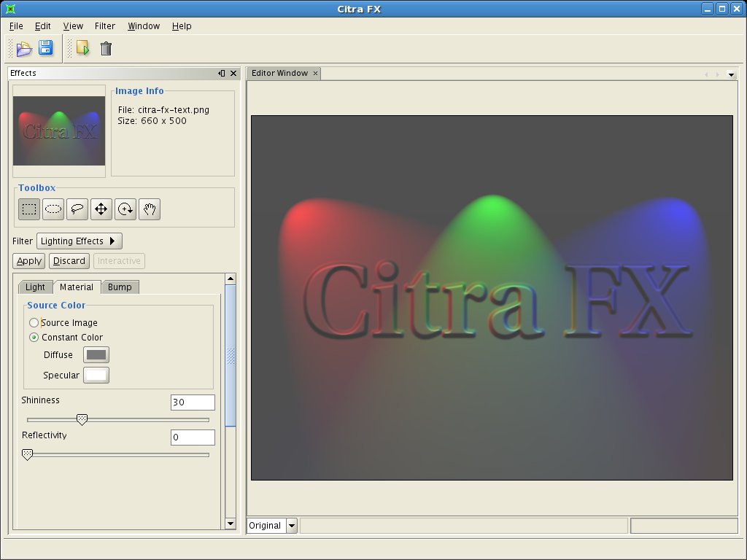The width and height of the screenshot is (747, 560).
Task: Select the rectangular selection tool
Action: 29,209
